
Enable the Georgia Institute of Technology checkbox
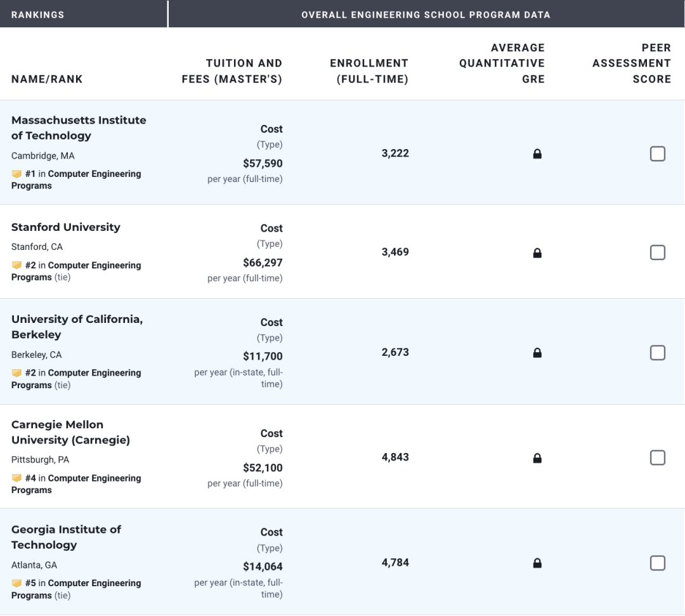tap(658, 563)
